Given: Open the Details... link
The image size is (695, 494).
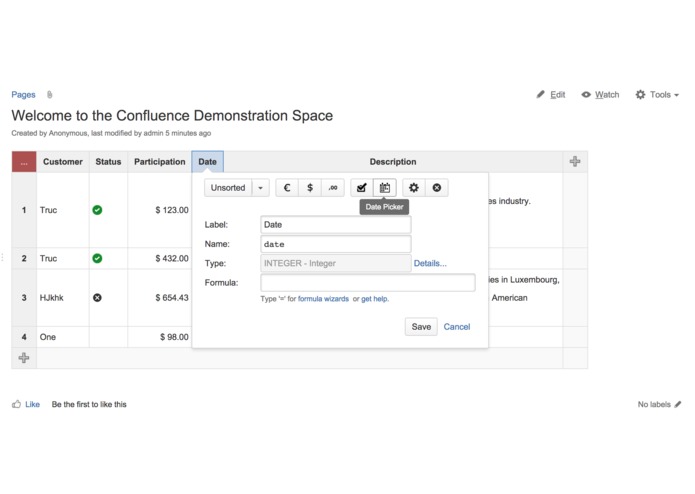Looking at the screenshot, I should pyautogui.click(x=430, y=263).
